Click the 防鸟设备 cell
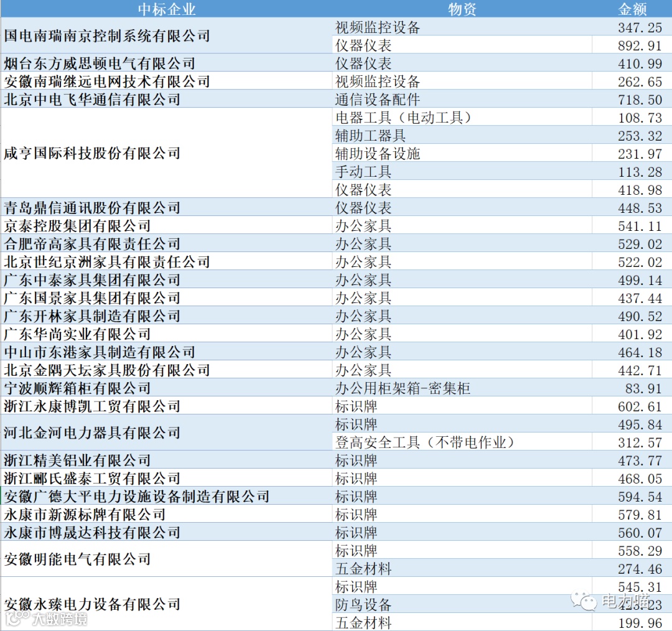The height and width of the screenshot is (631, 672). point(462,604)
